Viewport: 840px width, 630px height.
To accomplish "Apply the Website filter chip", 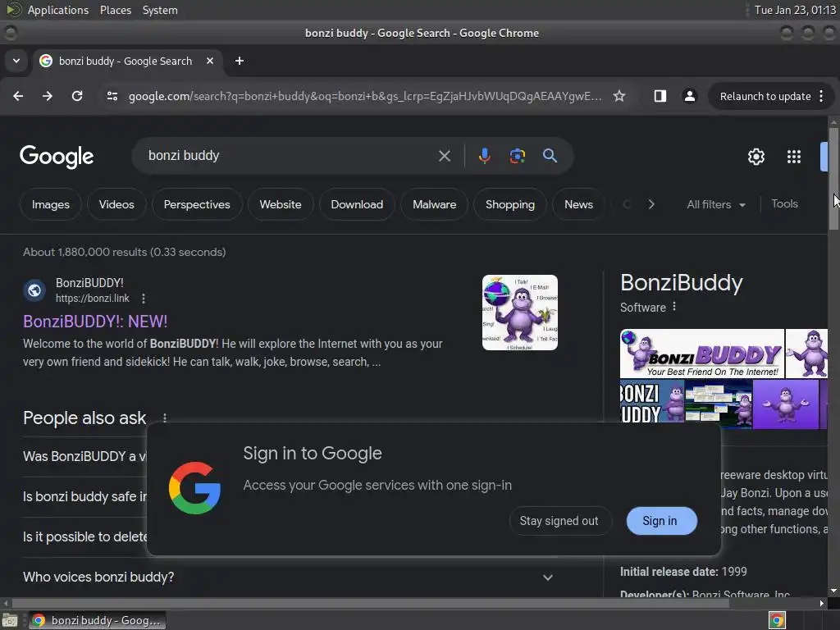I will coord(281,204).
